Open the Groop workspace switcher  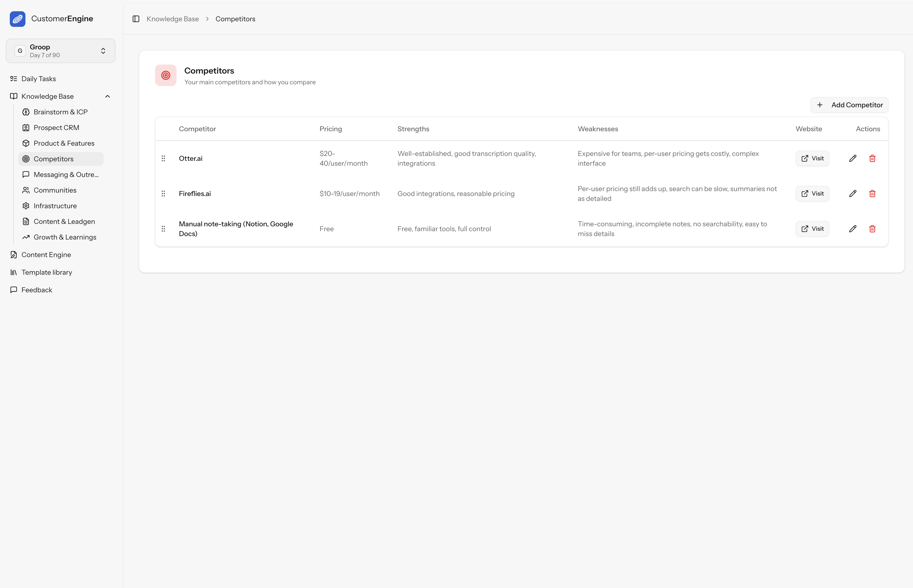click(61, 51)
